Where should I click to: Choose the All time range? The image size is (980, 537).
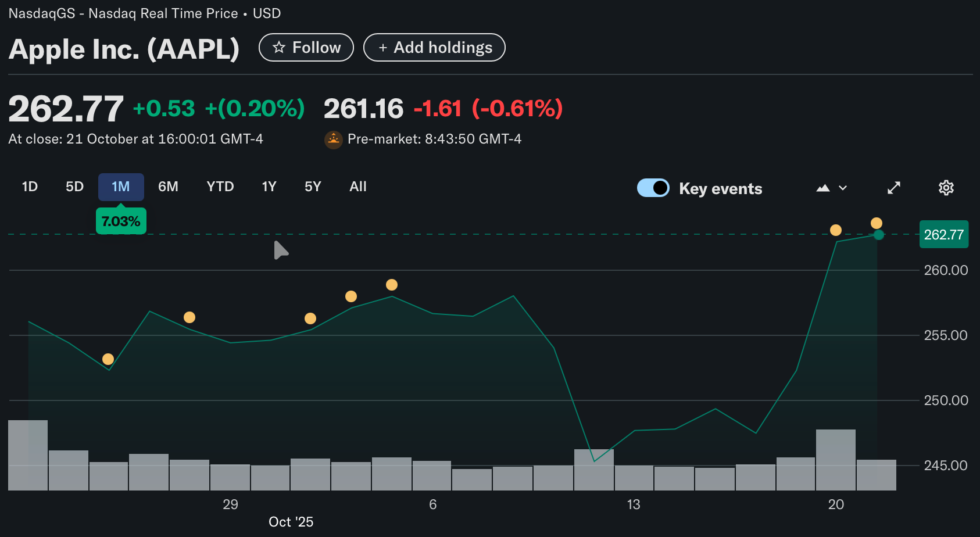[x=357, y=187]
